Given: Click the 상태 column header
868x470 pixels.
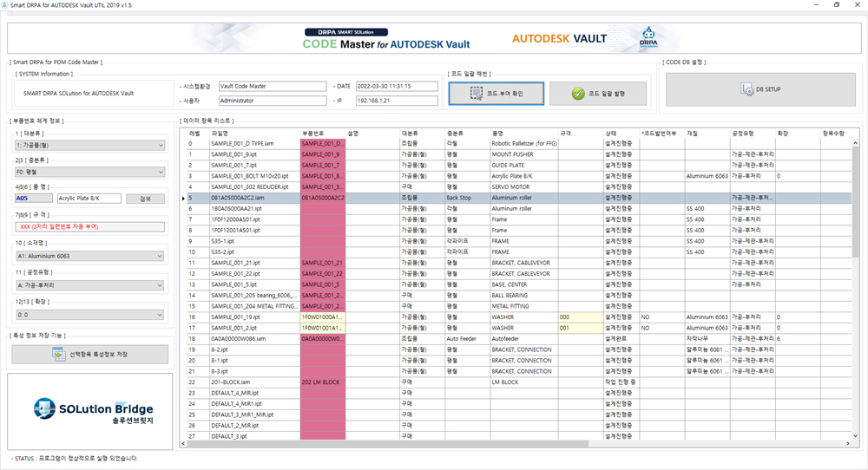Looking at the screenshot, I should point(621,134).
